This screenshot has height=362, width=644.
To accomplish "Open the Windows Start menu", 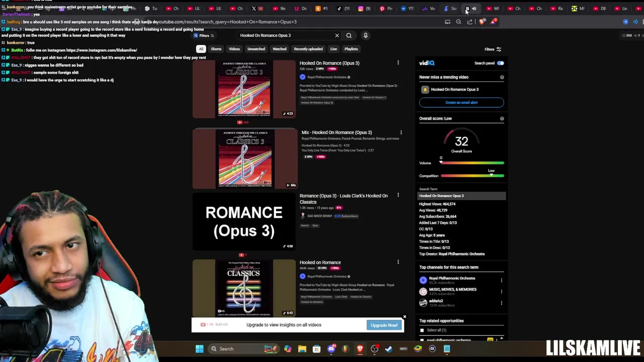I will pyautogui.click(x=200, y=349).
